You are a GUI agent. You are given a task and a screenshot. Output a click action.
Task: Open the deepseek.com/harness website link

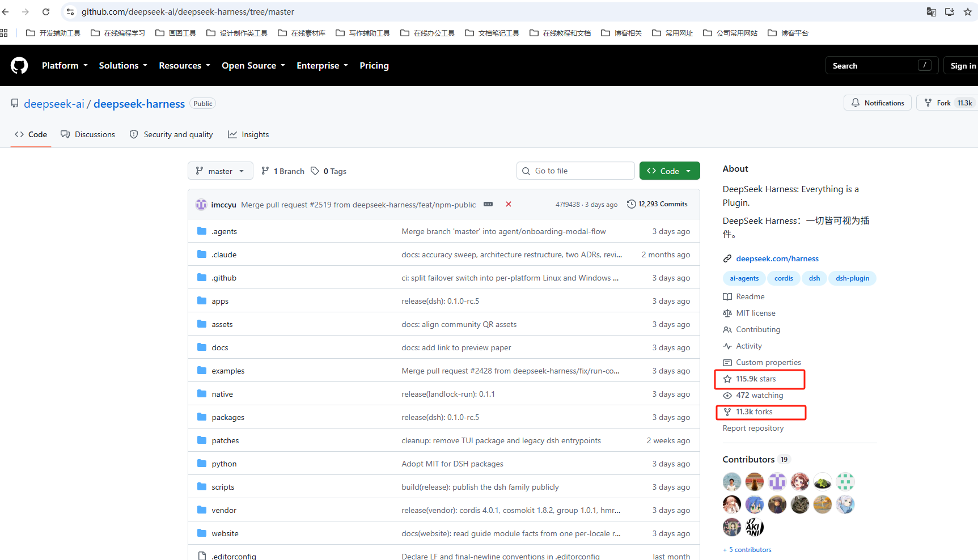pyautogui.click(x=777, y=258)
